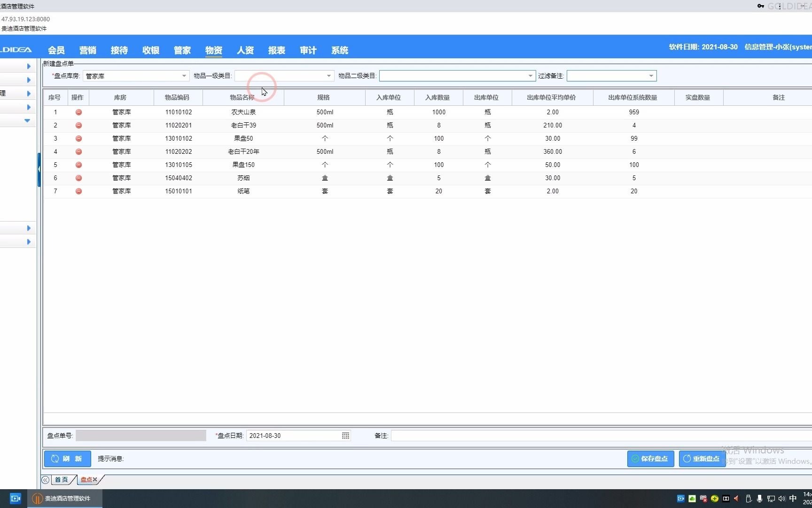Open the 管家 menu
The image size is (812, 508).
tap(182, 50)
